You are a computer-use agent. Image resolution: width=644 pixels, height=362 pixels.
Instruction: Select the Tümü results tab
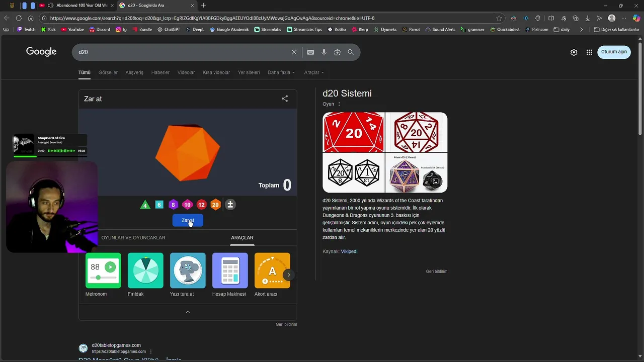(x=84, y=72)
